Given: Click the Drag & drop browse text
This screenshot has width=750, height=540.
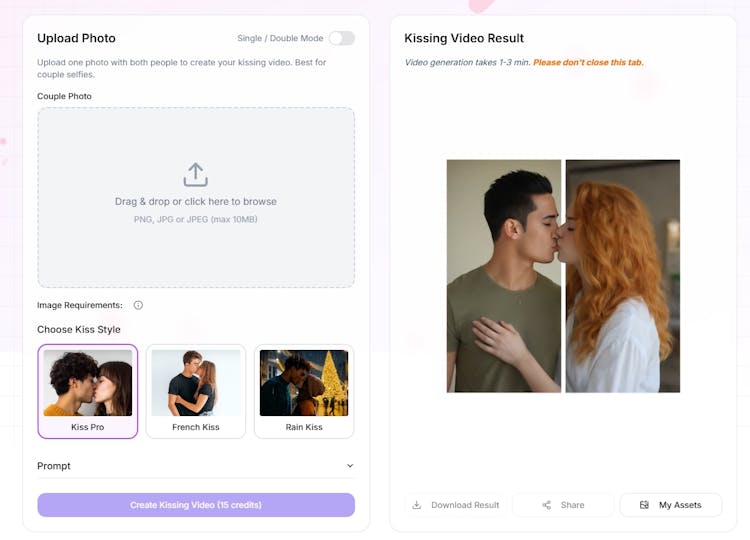Looking at the screenshot, I should [196, 201].
